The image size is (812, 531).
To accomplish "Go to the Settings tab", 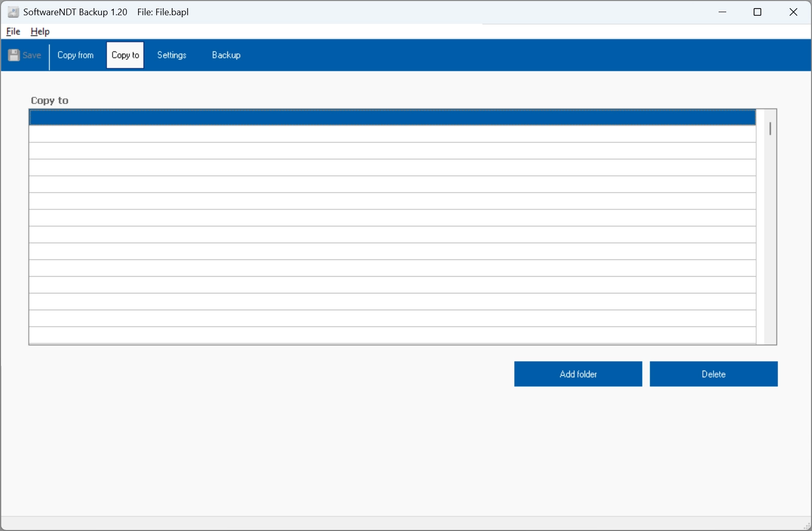I will [x=172, y=55].
